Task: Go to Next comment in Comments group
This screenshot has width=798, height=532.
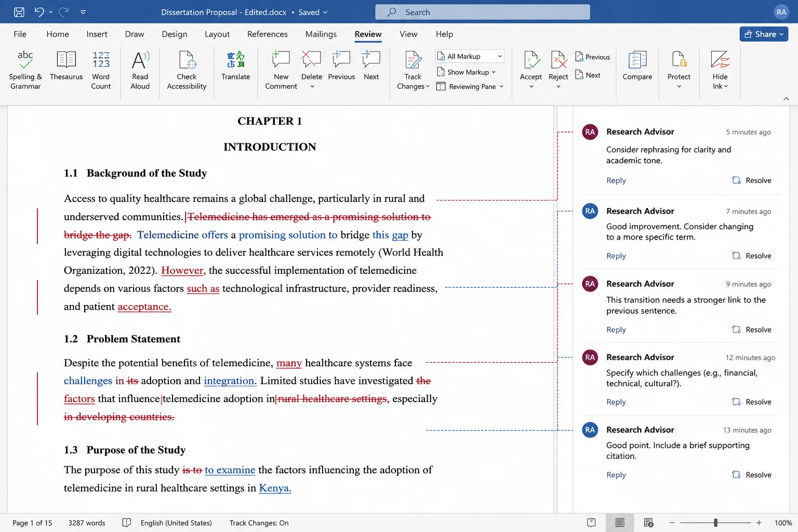Action: pos(371,65)
